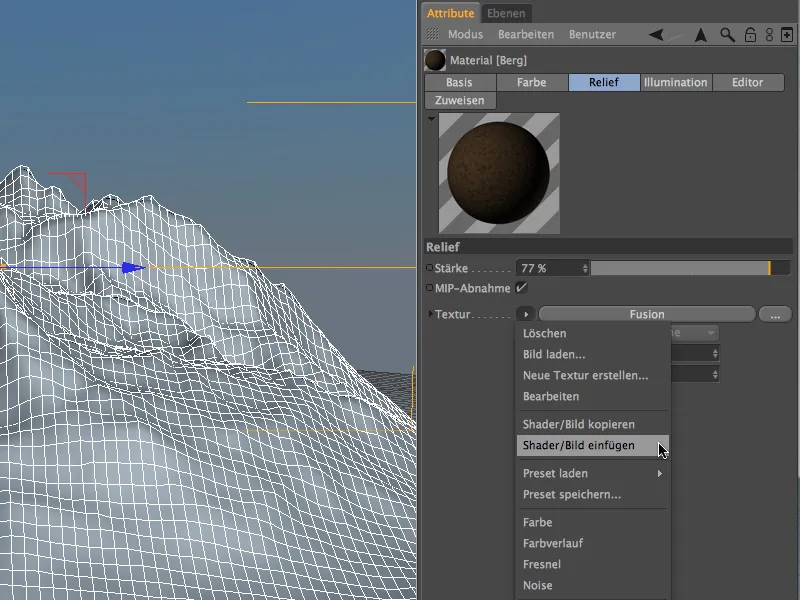This screenshot has width=800, height=600.
Task: Choose Shader/Bild kopieren
Action: (x=593, y=424)
